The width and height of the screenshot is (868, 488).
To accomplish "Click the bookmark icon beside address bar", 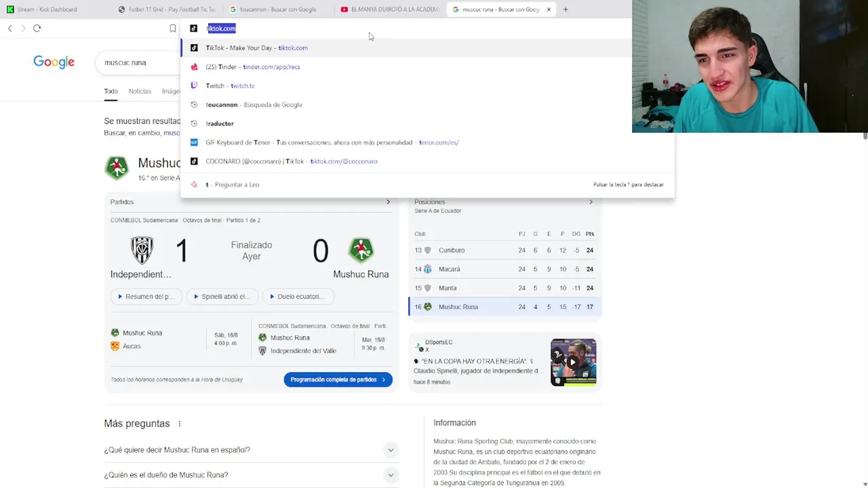I will tap(173, 28).
